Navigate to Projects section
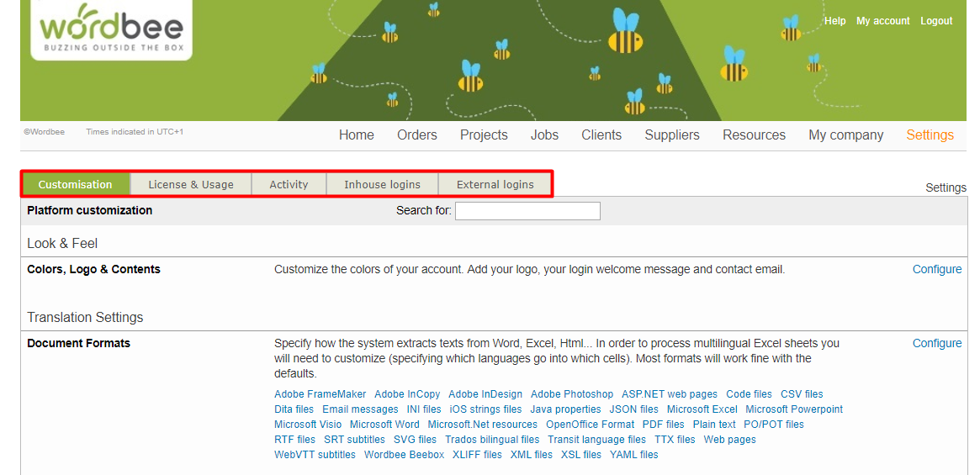This screenshot has height=475, width=980. pos(484,135)
